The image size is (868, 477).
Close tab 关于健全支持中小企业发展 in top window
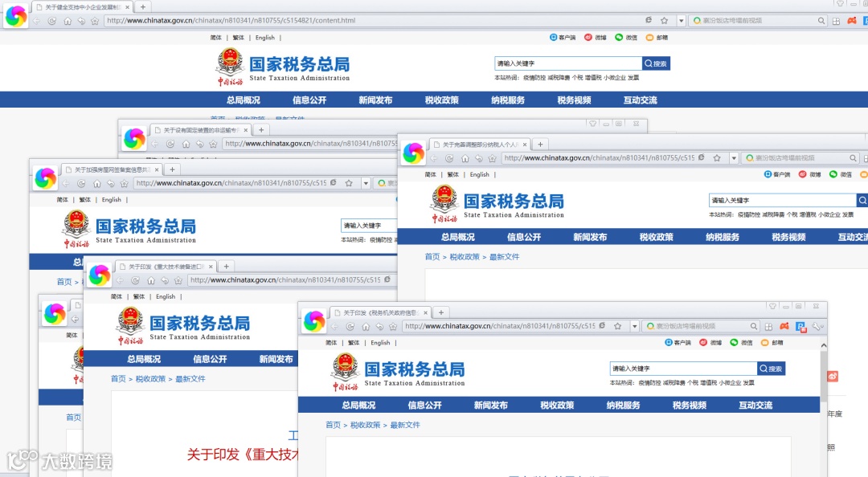(x=127, y=7)
